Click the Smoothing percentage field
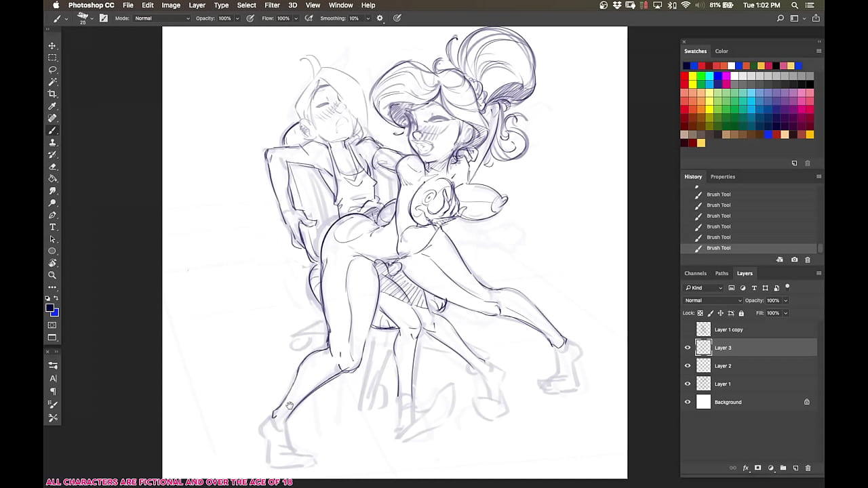The image size is (868, 488). pyautogui.click(x=354, y=18)
